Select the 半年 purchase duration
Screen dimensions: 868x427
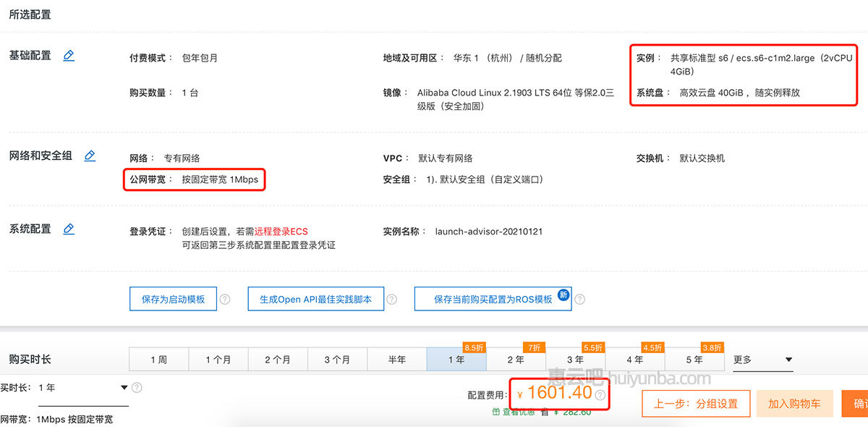click(x=396, y=360)
